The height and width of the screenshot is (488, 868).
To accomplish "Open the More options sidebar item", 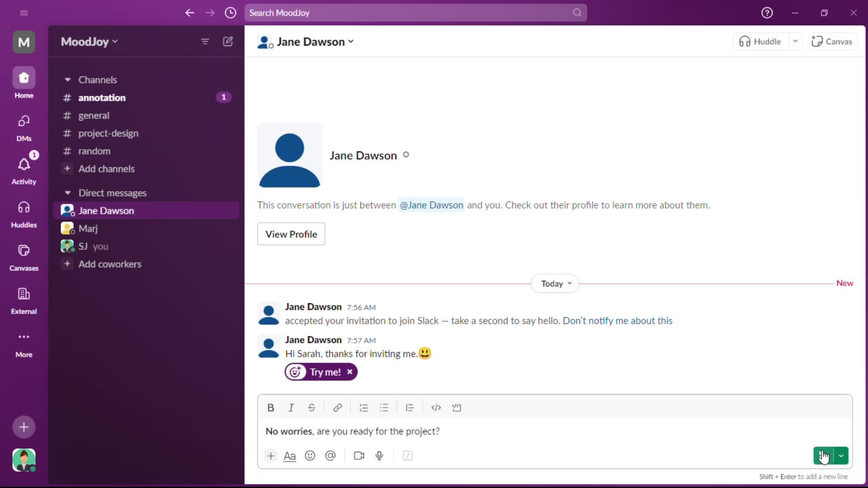I will (24, 344).
